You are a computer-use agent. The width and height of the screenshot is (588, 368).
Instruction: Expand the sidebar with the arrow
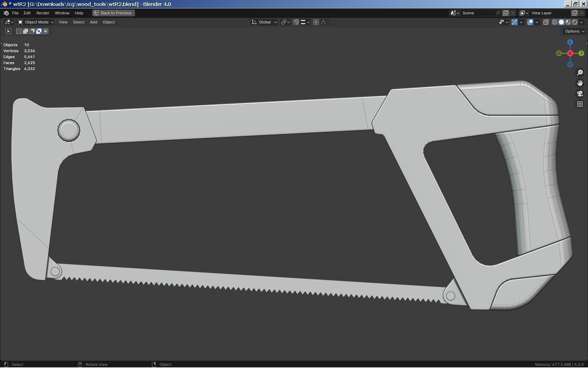[586, 43]
